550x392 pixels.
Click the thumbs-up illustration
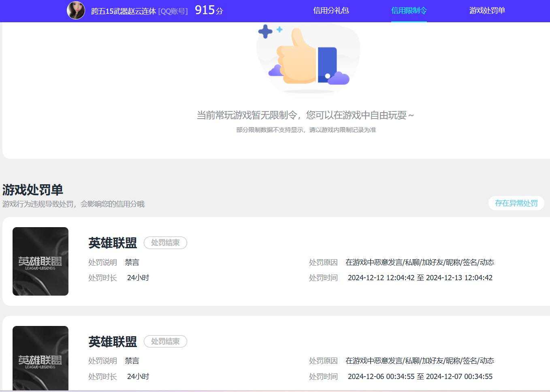[308, 59]
